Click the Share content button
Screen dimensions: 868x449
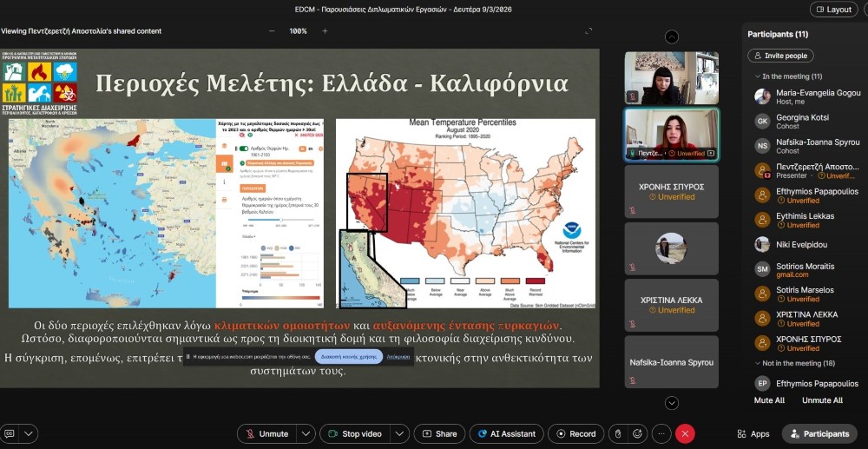437,433
